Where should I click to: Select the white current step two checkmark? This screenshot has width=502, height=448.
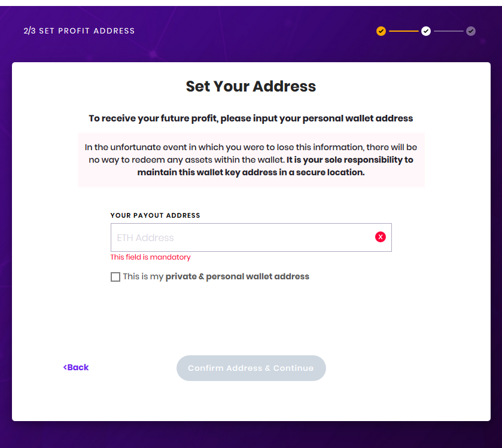tap(426, 31)
